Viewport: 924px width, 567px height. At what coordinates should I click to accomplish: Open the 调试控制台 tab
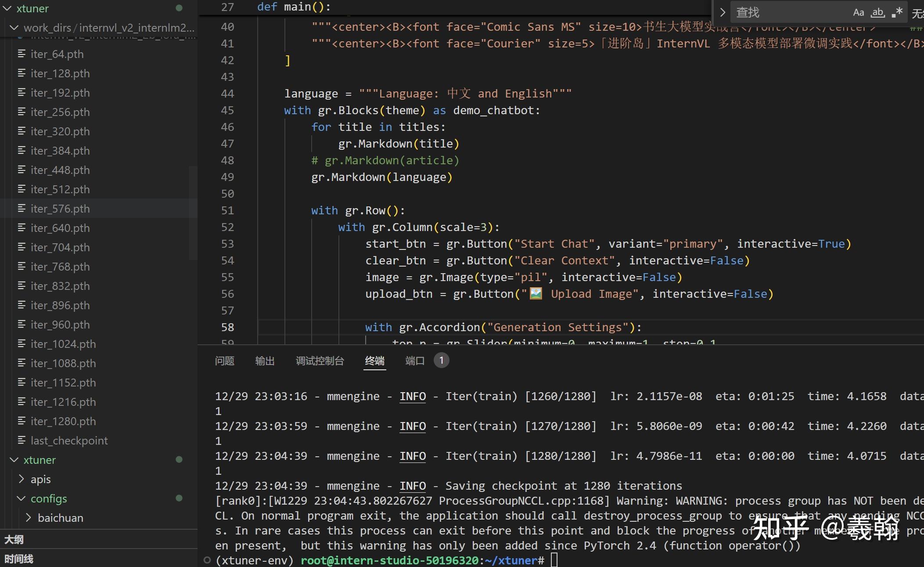[x=320, y=361]
